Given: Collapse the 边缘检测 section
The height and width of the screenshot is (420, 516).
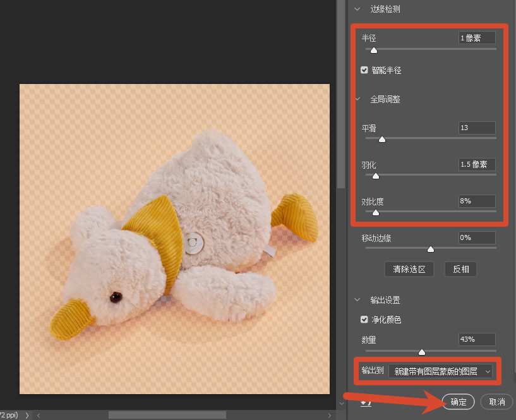Looking at the screenshot, I should tap(357, 9).
